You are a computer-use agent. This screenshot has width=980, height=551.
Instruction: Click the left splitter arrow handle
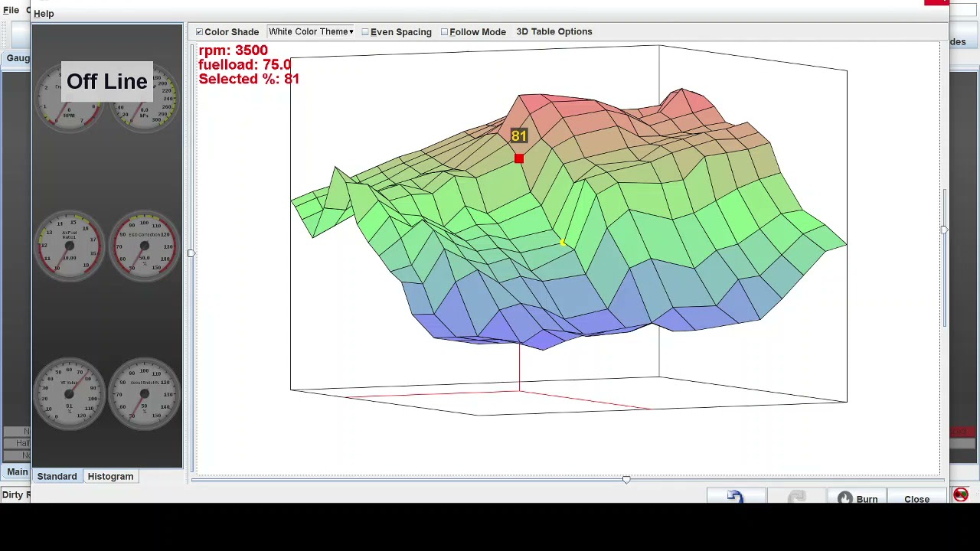191,253
